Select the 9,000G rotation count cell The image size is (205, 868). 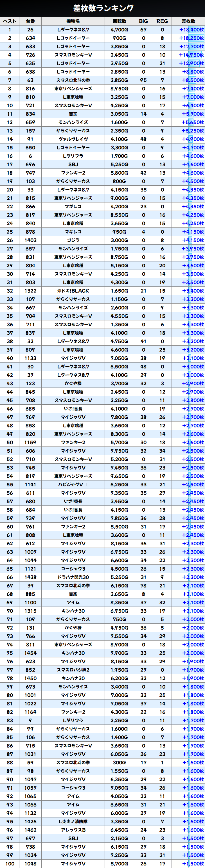119,198
